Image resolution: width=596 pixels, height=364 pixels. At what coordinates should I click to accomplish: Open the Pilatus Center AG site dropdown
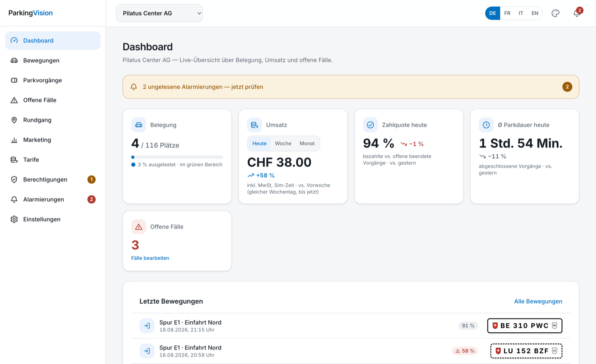(159, 13)
